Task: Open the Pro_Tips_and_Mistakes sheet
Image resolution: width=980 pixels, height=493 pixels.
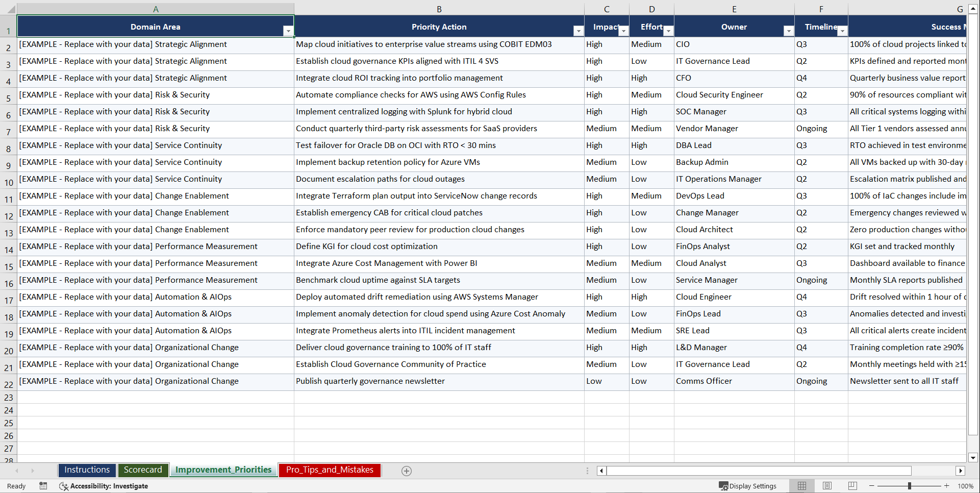Action: 330,470
